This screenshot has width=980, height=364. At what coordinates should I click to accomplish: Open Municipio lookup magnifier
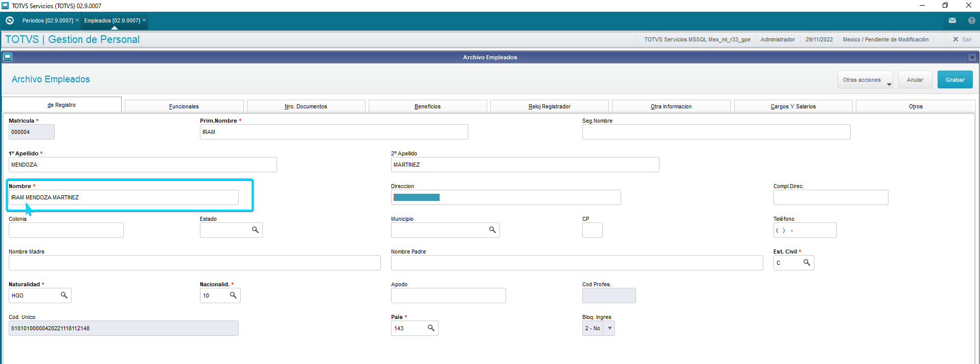[492, 230]
